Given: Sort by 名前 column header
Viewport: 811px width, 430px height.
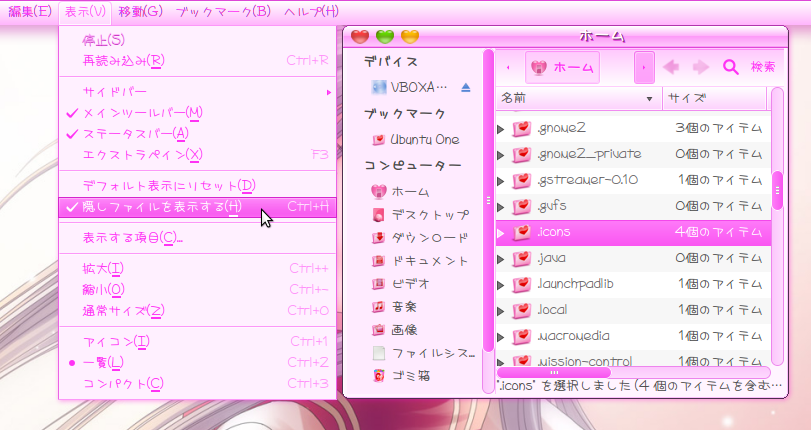Looking at the screenshot, I should click(x=579, y=98).
